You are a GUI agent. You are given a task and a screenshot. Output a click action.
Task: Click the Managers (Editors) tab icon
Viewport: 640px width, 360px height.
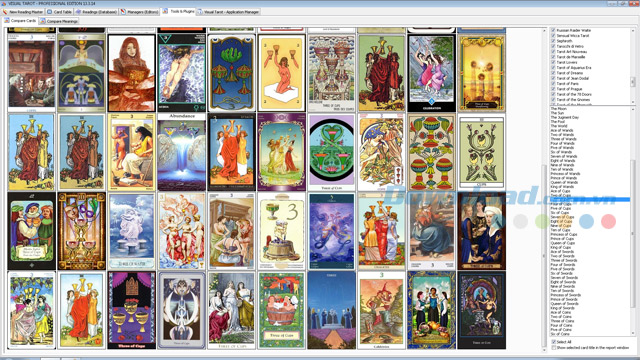tap(123, 12)
